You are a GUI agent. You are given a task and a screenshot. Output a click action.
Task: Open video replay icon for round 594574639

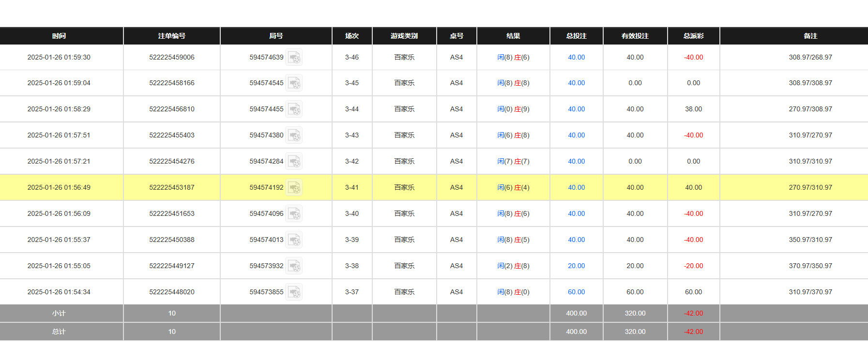(294, 58)
